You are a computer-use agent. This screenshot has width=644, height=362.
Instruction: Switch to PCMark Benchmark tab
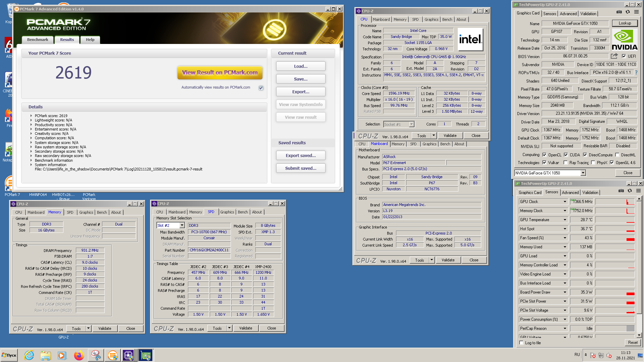click(x=38, y=40)
